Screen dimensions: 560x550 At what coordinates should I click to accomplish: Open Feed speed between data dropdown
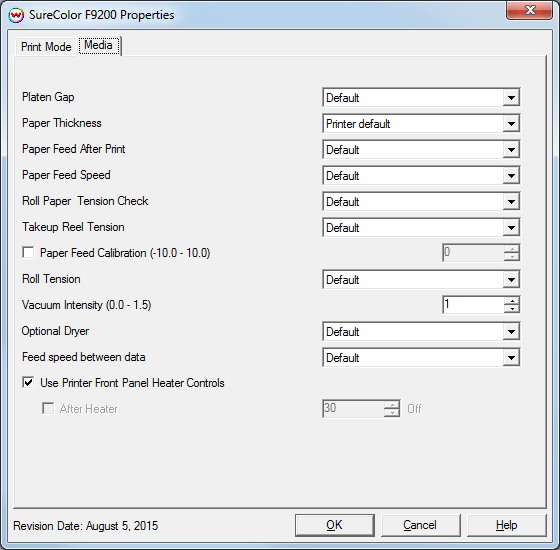(x=421, y=358)
